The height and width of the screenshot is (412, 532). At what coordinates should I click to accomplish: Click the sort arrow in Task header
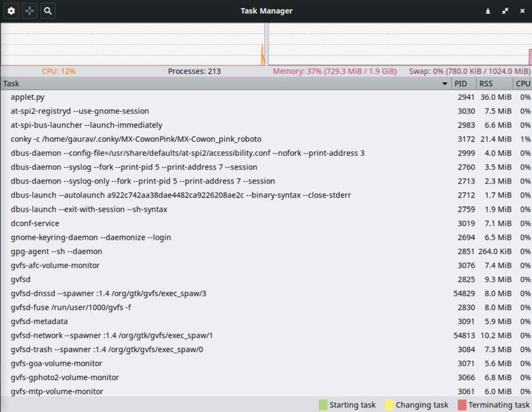pos(445,83)
